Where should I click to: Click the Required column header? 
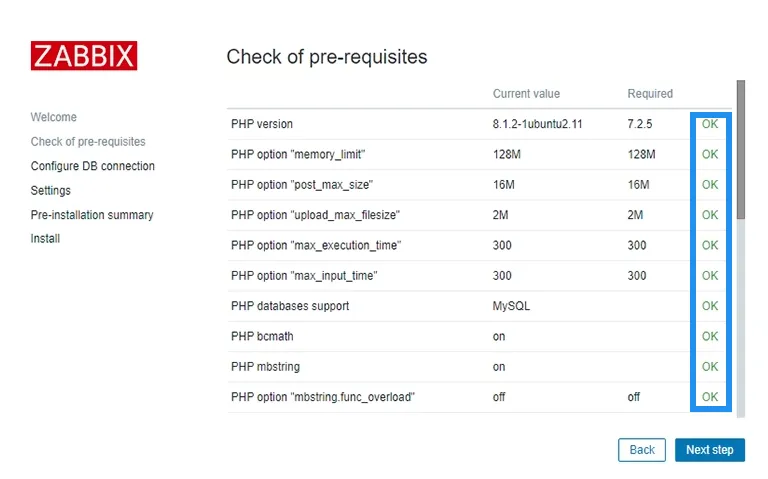point(650,94)
